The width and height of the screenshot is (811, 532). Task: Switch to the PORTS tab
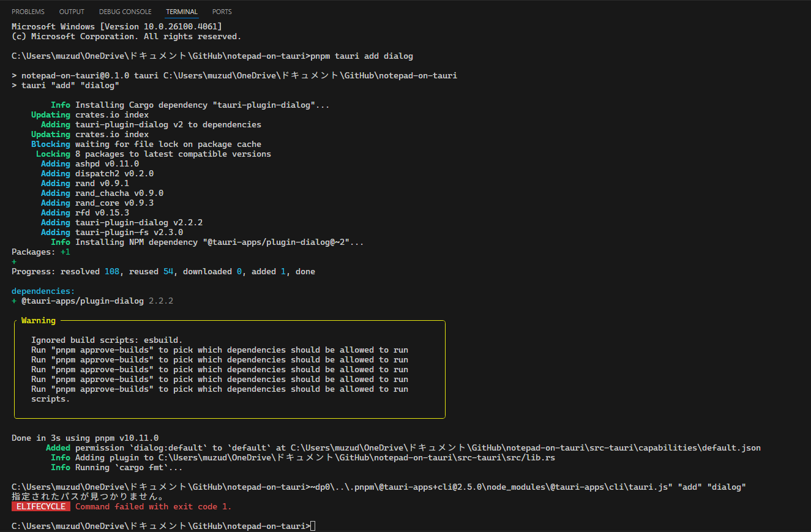(x=222, y=12)
